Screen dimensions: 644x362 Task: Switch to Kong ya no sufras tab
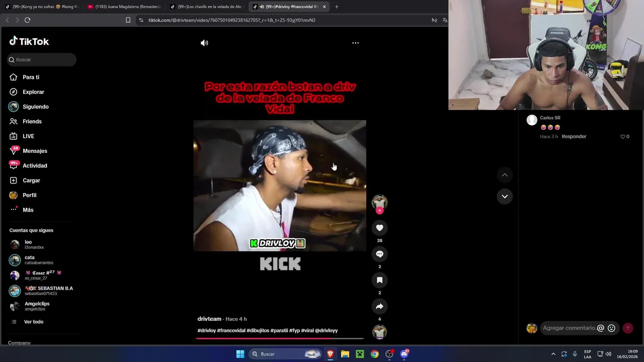pyautogui.click(x=42, y=7)
